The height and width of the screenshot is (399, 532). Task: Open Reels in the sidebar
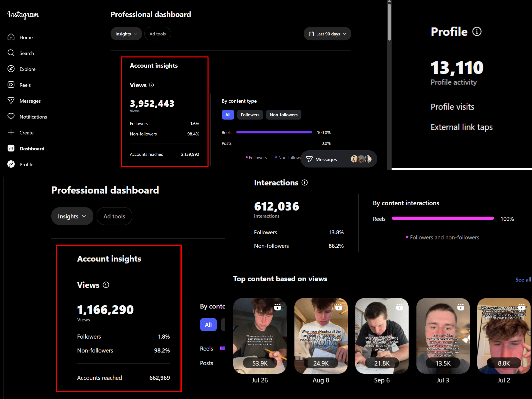pyautogui.click(x=19, y=85)
